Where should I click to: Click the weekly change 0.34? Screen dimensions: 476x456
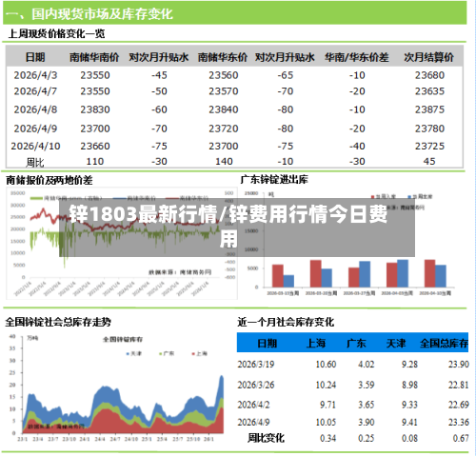[x=327, y=438]
